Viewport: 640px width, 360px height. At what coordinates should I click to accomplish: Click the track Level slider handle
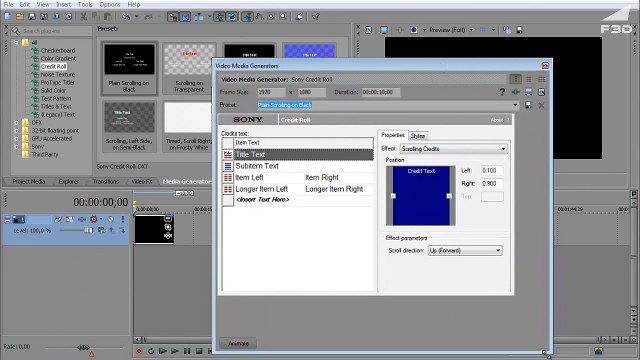coord(89,231)
